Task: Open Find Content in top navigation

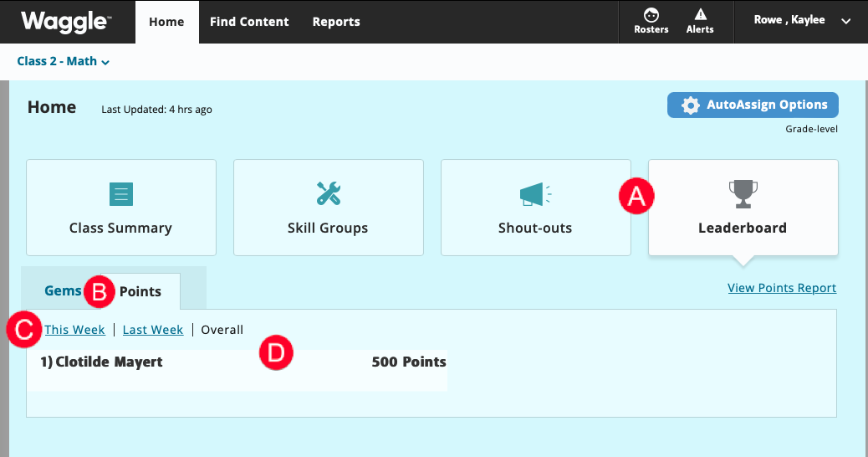Action: [249, 22]
